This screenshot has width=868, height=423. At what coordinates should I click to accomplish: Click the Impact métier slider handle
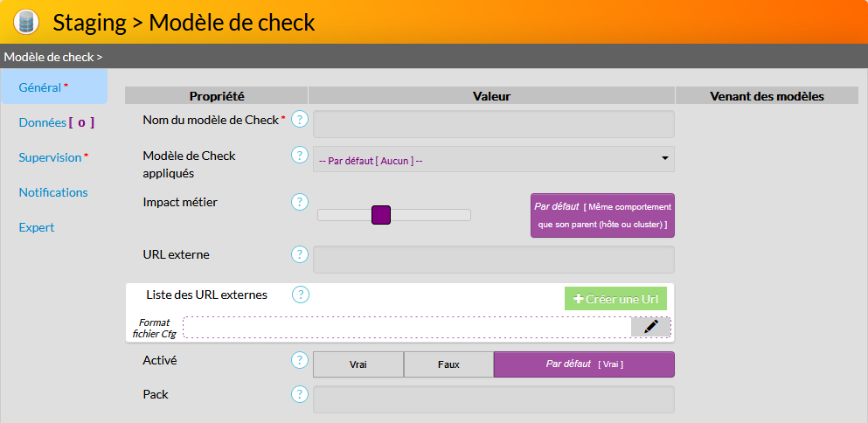tap(380, 215)
